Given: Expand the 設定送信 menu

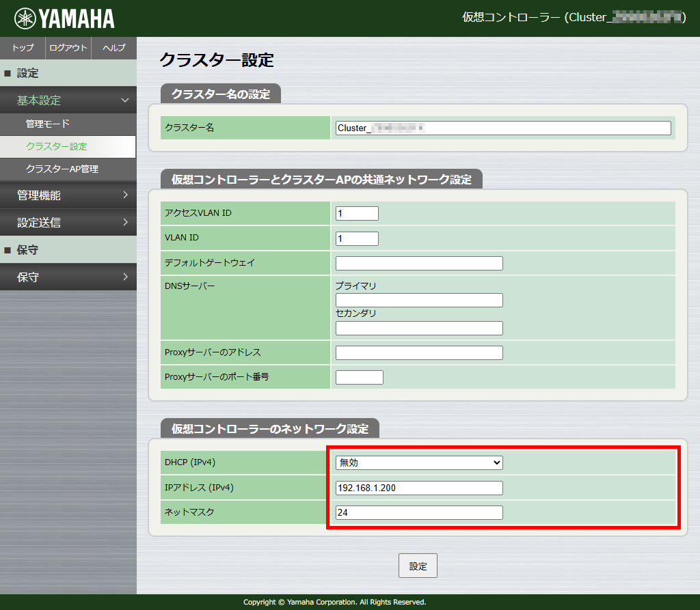Looking at the screenshot, I should (x=68, y=222).
